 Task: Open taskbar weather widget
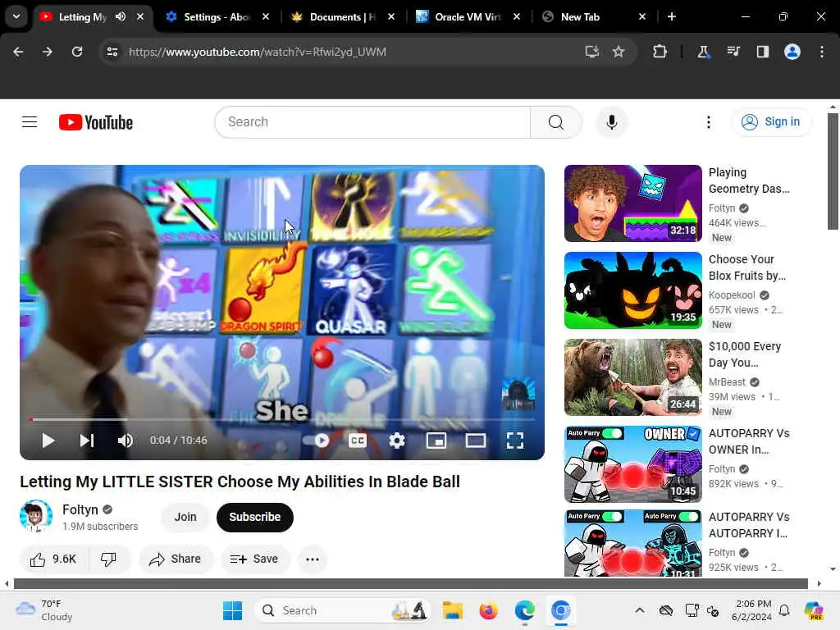[x=44, y=610]
